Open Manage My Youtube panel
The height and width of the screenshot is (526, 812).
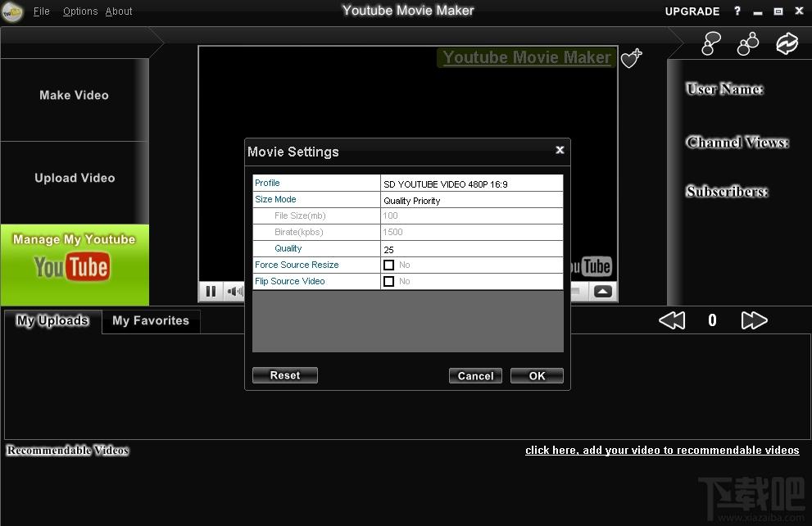point(75,265)
